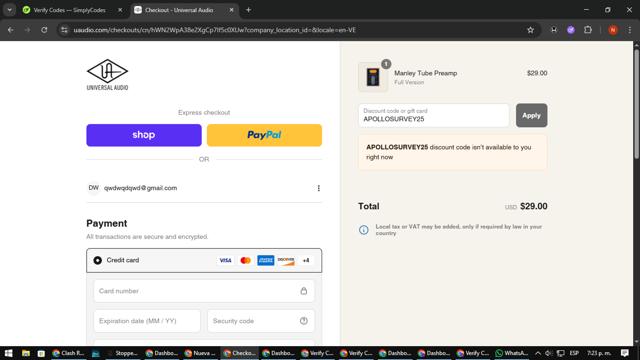
Task: Open the Windows Start menu
Action: 9,353
